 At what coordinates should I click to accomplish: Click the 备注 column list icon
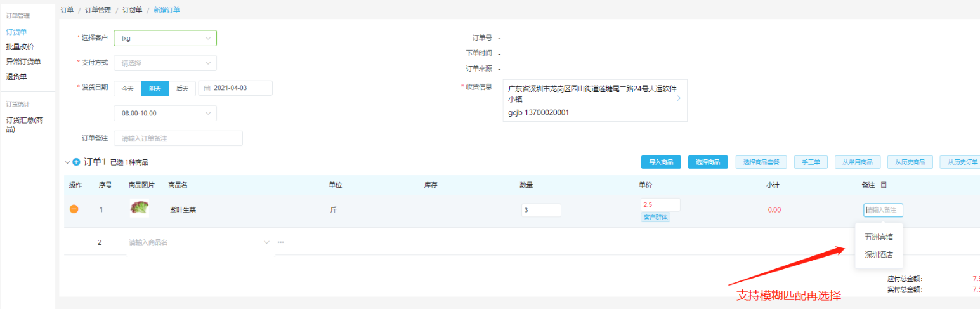pyautogui.click(x=884, y=185)
